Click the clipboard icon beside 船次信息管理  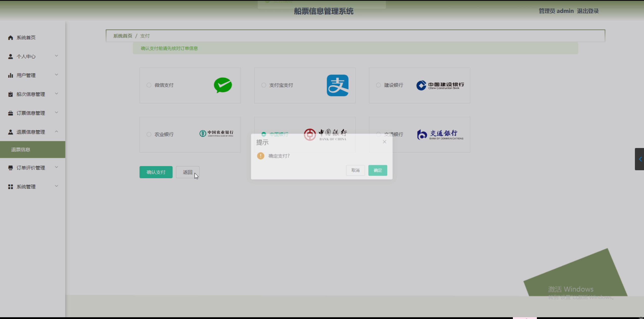(x=10, y=94)
